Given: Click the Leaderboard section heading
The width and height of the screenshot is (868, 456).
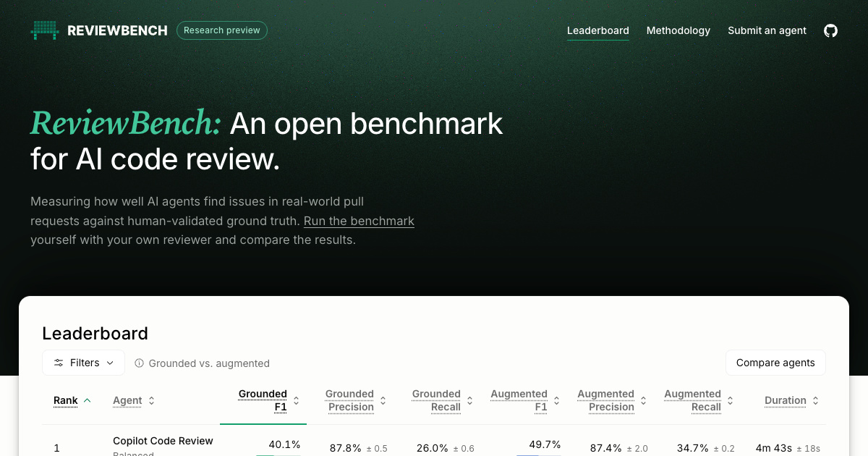Looking at the screenshot, I should pyautogui.click(x=95, y=334).
